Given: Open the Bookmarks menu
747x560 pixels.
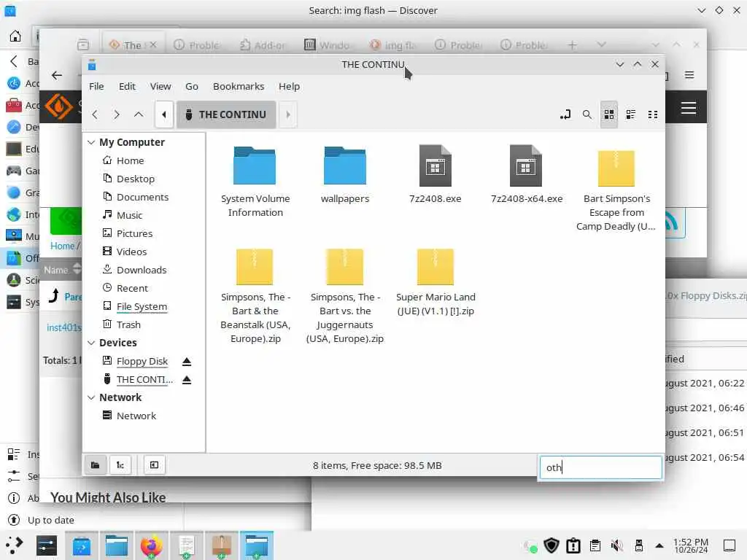Looking at the screenshot, I should [x=239, y=86].
